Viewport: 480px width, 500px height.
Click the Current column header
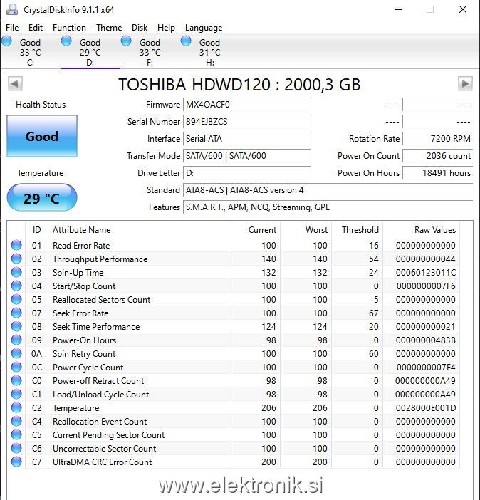point(262,230)
